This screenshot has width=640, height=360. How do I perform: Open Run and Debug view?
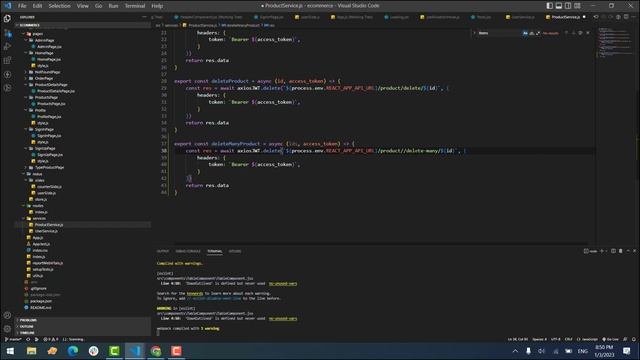click(x=7, y=47)
